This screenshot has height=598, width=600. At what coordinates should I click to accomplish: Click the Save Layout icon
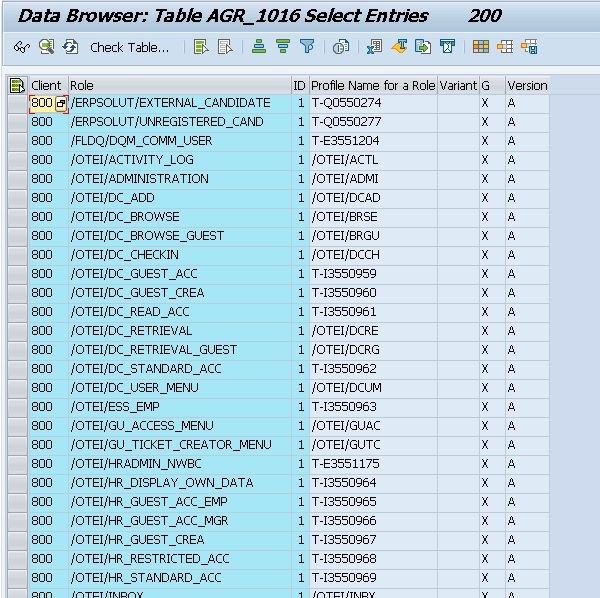tap(529, 47)
